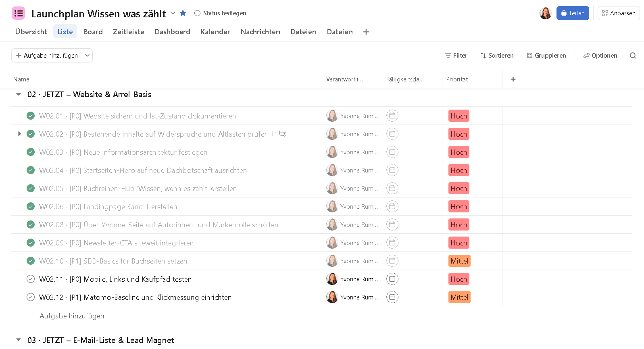Add a new column with the plus icon

click(x=513, y=79)
